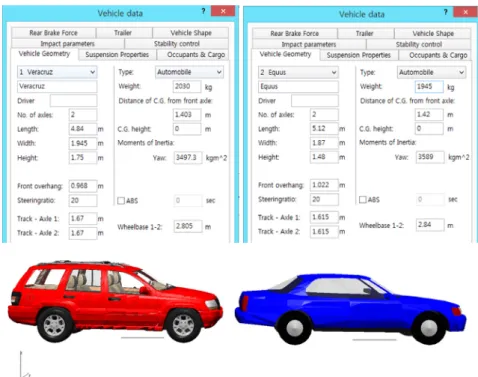This screenshot has width=478, height=377.
Task: Open Stability control tab in Equus dialog
Action: pyautogui.click(x=419, y=44)
